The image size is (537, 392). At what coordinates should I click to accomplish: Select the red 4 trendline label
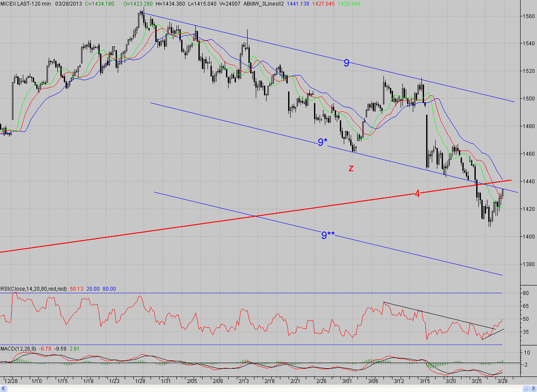(x=417, y=194)
